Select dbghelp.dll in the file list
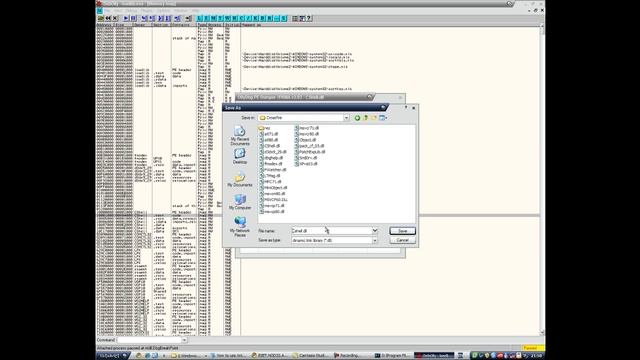640x360 pixels. 271,158
